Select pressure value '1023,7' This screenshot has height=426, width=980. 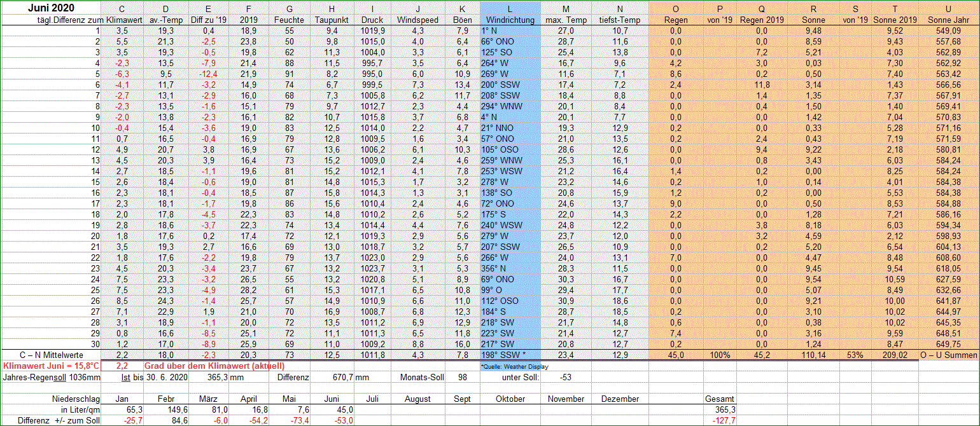point(372,268)
